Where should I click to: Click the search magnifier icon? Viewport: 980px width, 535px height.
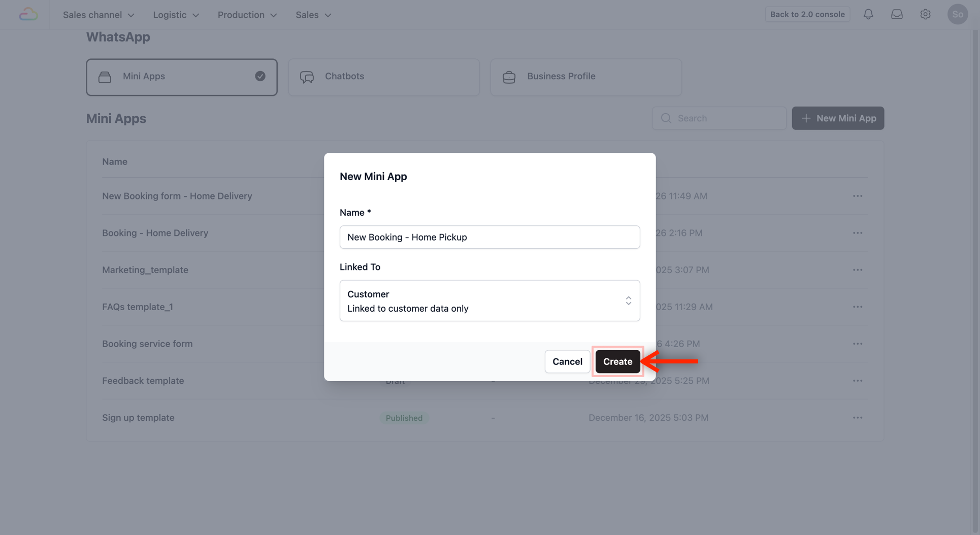(666, 118)
